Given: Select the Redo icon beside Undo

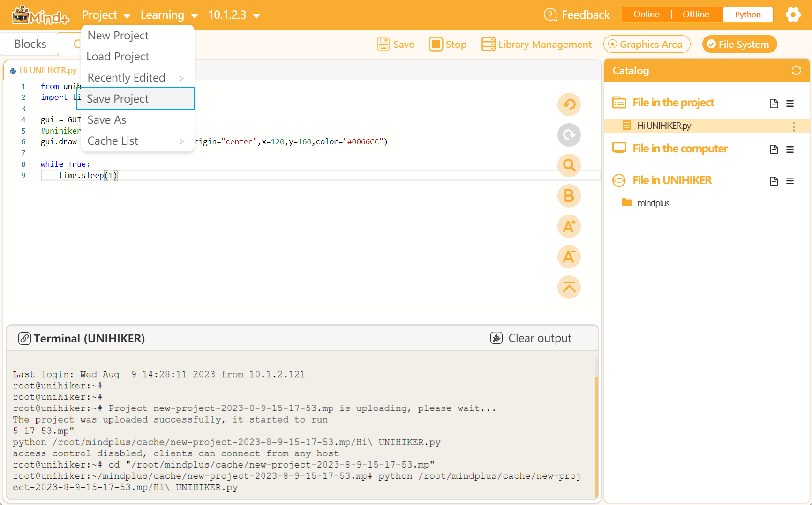Looking at the screenshot, I should click(x=569, y=135).
